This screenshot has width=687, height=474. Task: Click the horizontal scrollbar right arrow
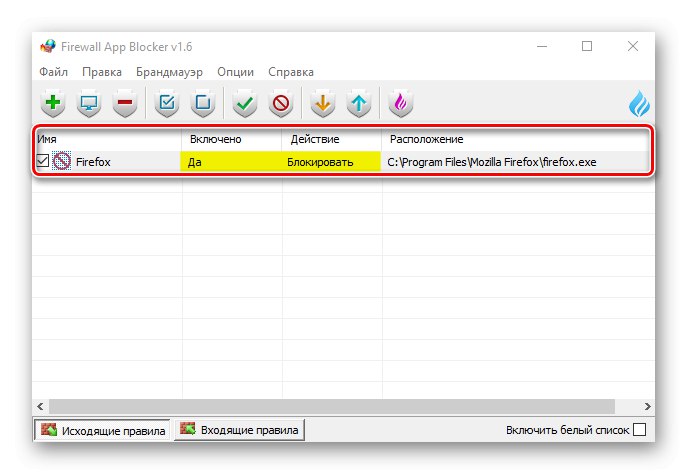647,406
